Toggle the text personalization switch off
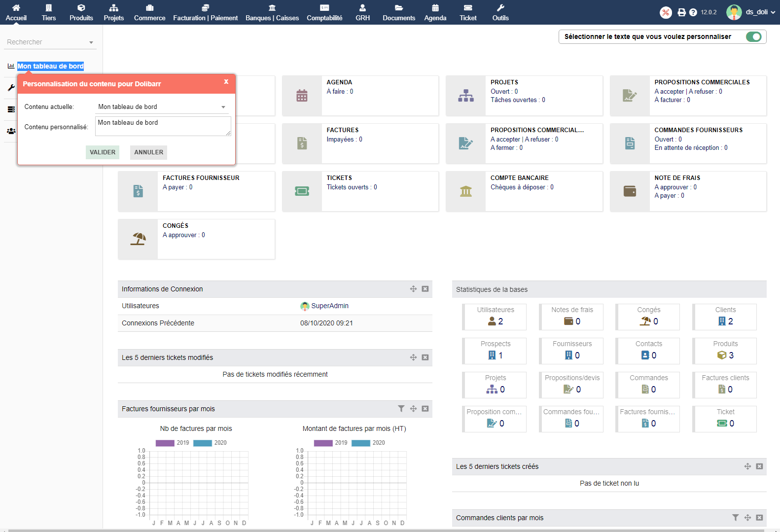The image size is (780, 532). pyautogui.click(x=753, y=36)
